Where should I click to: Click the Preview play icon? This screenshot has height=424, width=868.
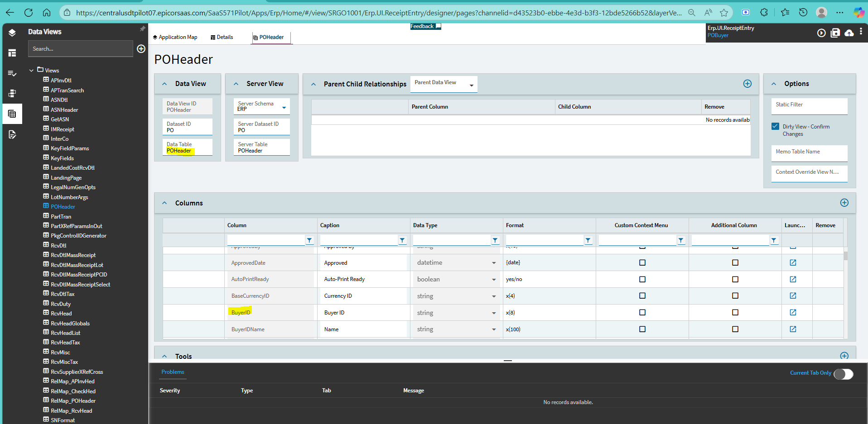(x=821, y=33)
